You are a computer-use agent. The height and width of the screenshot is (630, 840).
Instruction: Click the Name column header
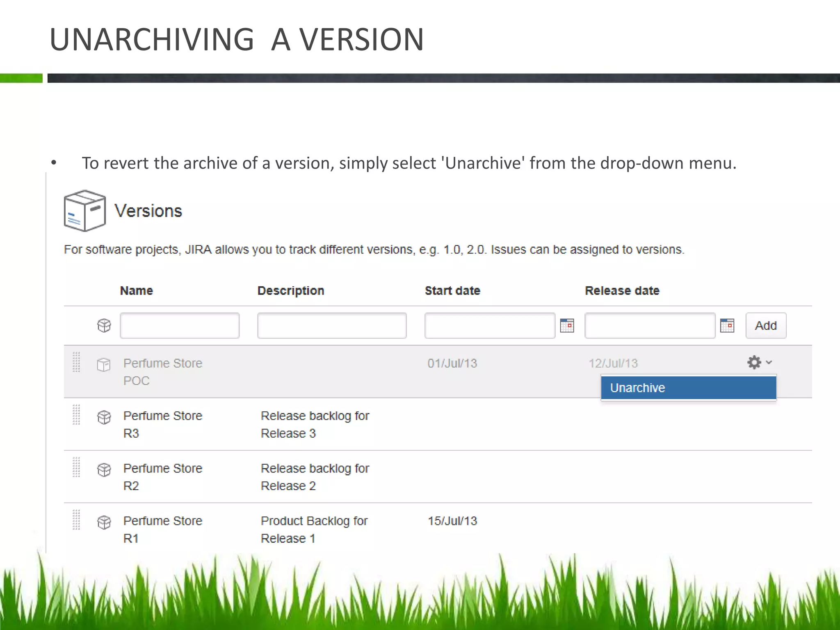[x=137, y=291]
